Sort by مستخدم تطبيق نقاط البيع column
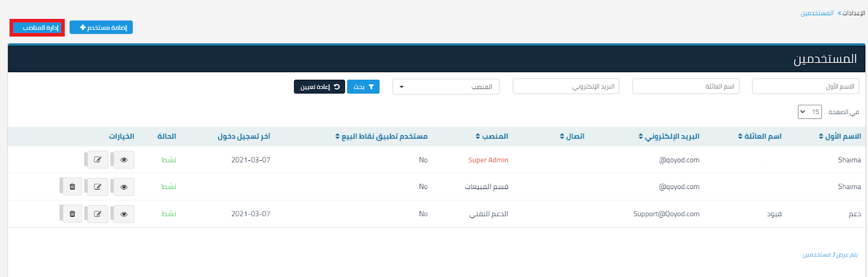The image size is (868, 277). coord(381,136)
